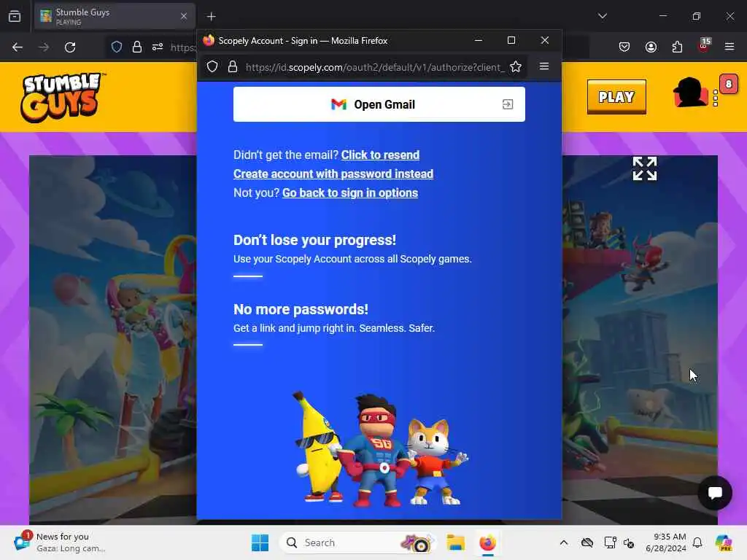The height and width of the screenshot is (560, 747).
Task: Click the cloud sync-off tray icon
Action: pyautogui.click(x=587, y=542)
